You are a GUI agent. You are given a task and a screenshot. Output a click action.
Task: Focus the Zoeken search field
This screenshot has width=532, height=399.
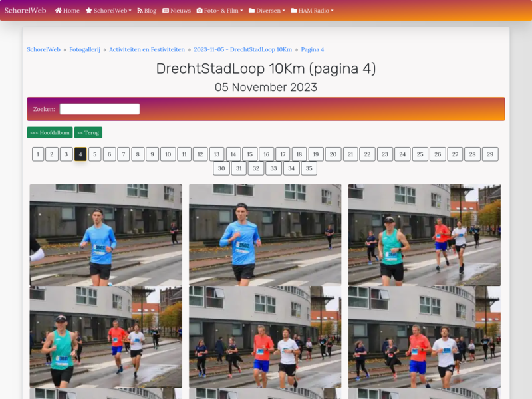[x=100, y=109]
